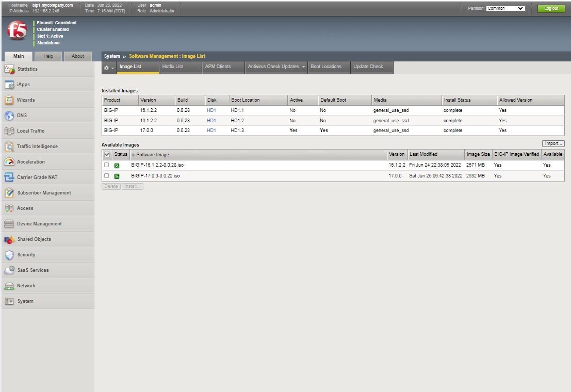Open HD1 disk link for HD1.1
This screenshot has height=392, width=571.
coord(211,110)
